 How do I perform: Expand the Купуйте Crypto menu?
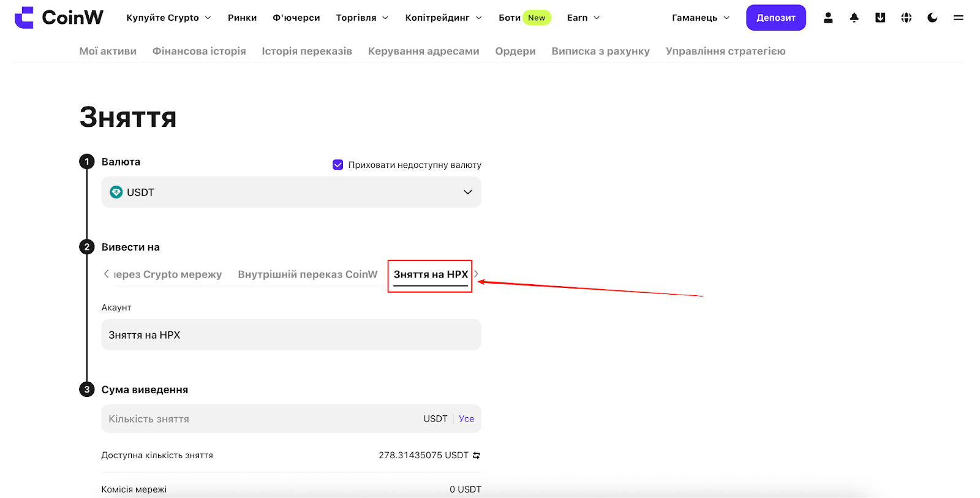point(168,18)
